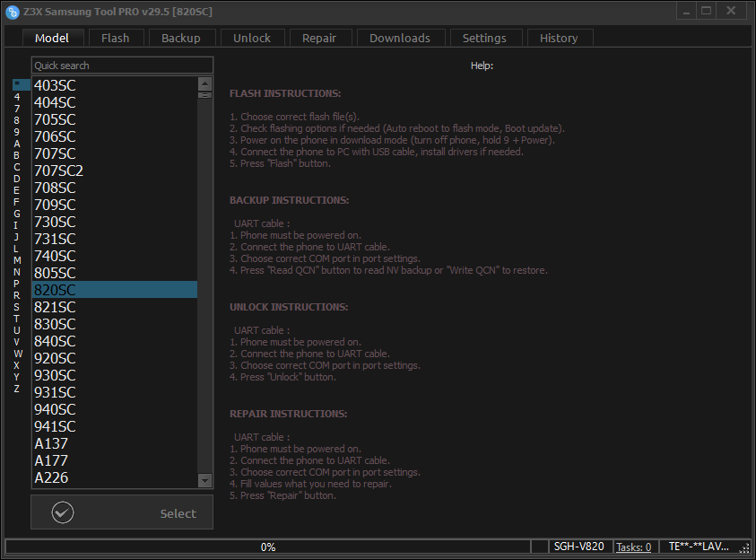Open the Backup tab

tap(180, 38)
